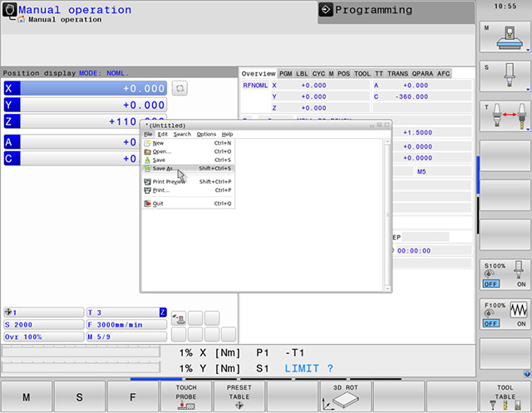
Task: Click the square icon next to X position
Action: click(x=180, y=88)
